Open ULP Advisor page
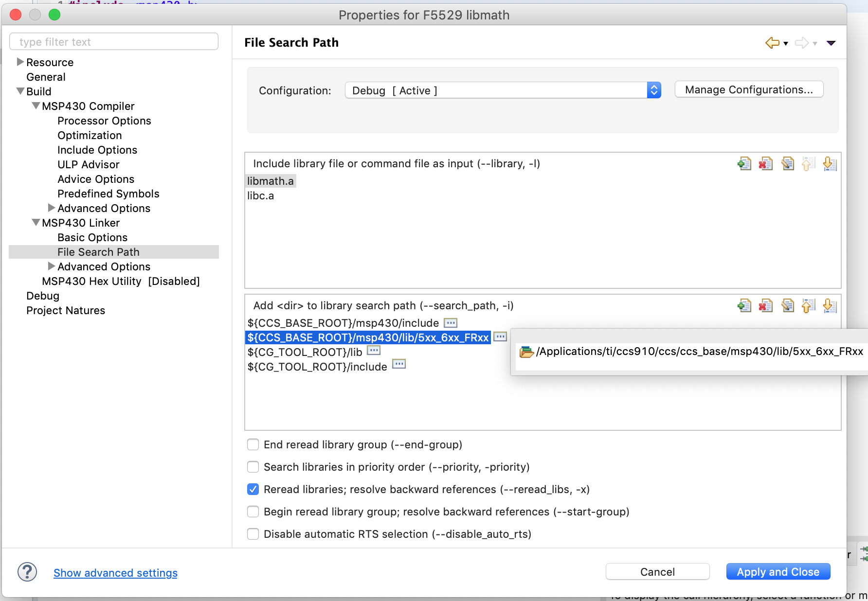 88,164
